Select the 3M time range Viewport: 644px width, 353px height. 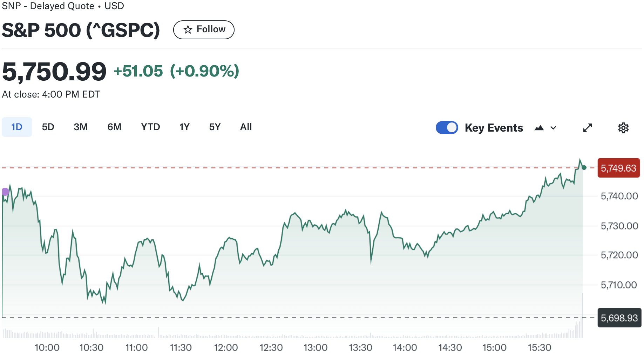click(81, 127)
